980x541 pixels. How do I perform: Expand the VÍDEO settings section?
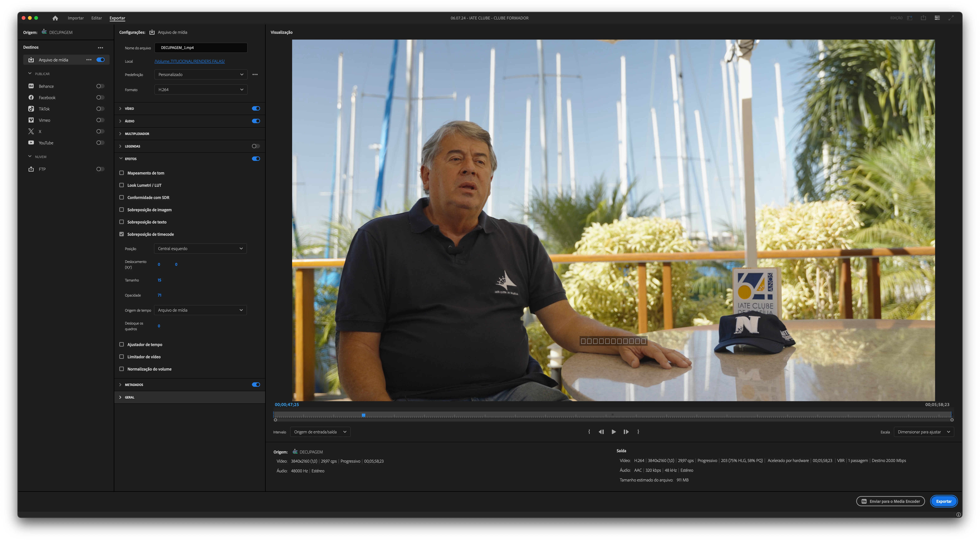(120, 108)
